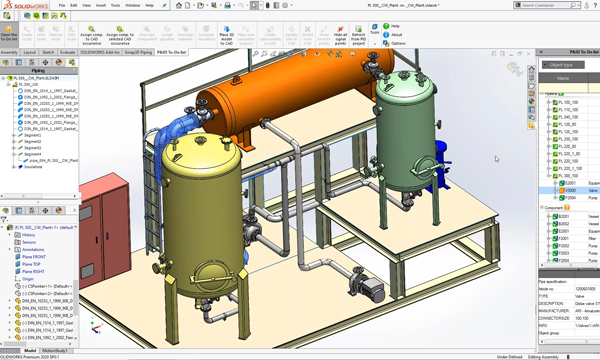Collapse PL 300_100 pipeline in To-Do list
This screenshot has height=360, width=600.
(549, 176)
